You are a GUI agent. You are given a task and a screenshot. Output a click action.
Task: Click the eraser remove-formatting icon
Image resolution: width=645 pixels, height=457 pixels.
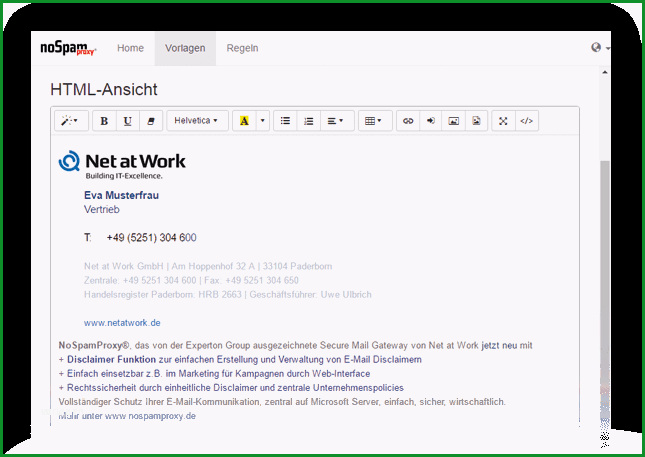pyautogui.click(x=151, y=121)
